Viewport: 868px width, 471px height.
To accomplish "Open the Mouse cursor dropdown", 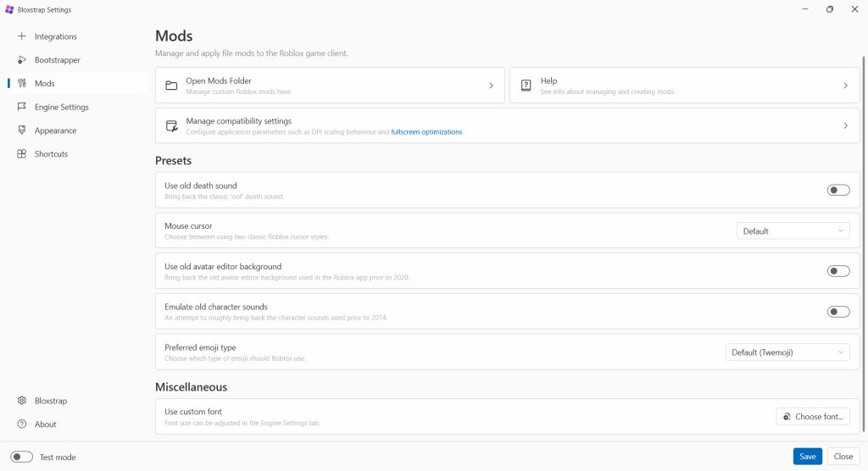I will click(x=793, y=230).
